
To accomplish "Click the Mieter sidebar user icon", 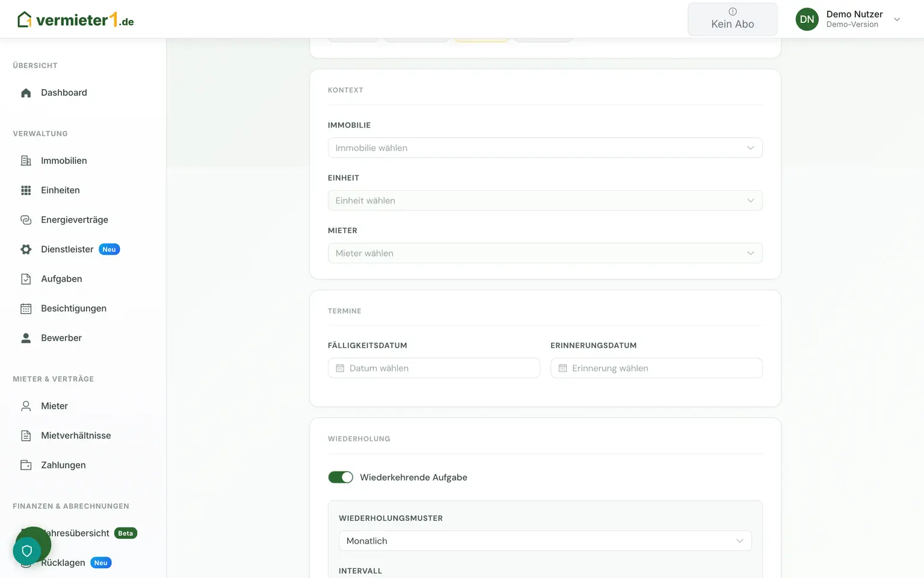I will click(x=26, y=406).
